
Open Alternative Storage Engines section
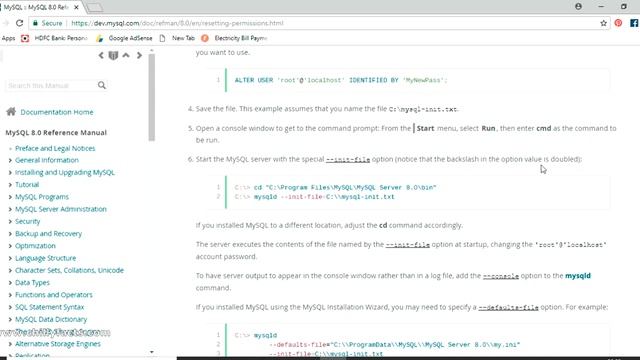click(x=58, y=344)
